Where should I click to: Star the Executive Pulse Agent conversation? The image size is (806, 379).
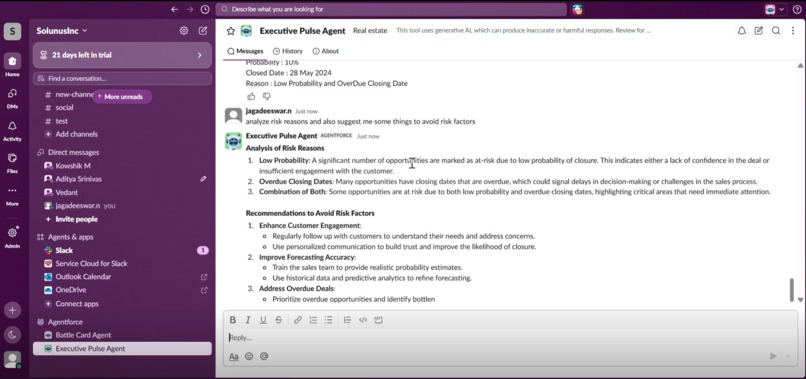tap(231, 31)
